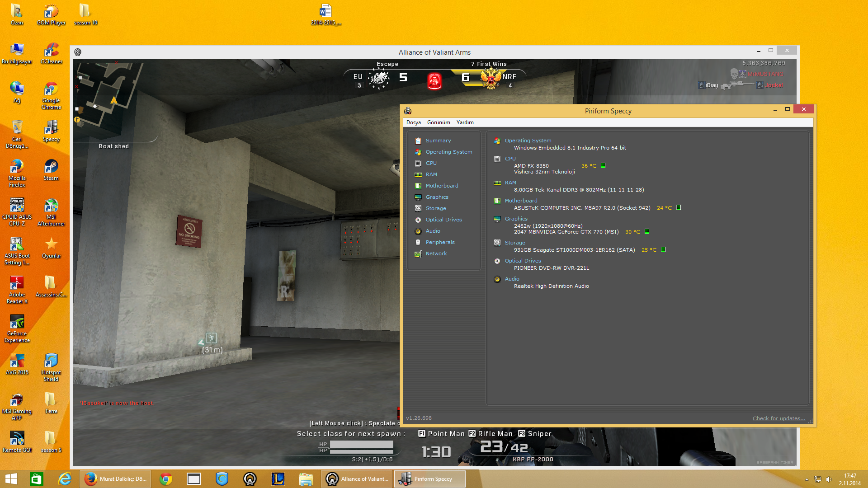Click the League of Legends taskbar icon
The width and height of the screenshot is (868, 488).
click(x=278, y=479)
